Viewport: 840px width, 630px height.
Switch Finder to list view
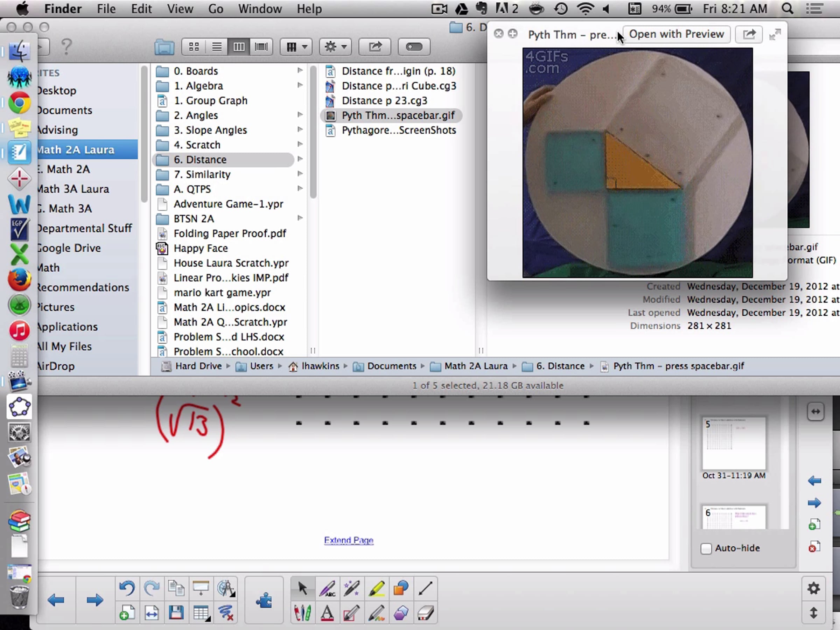coord(216,47)
